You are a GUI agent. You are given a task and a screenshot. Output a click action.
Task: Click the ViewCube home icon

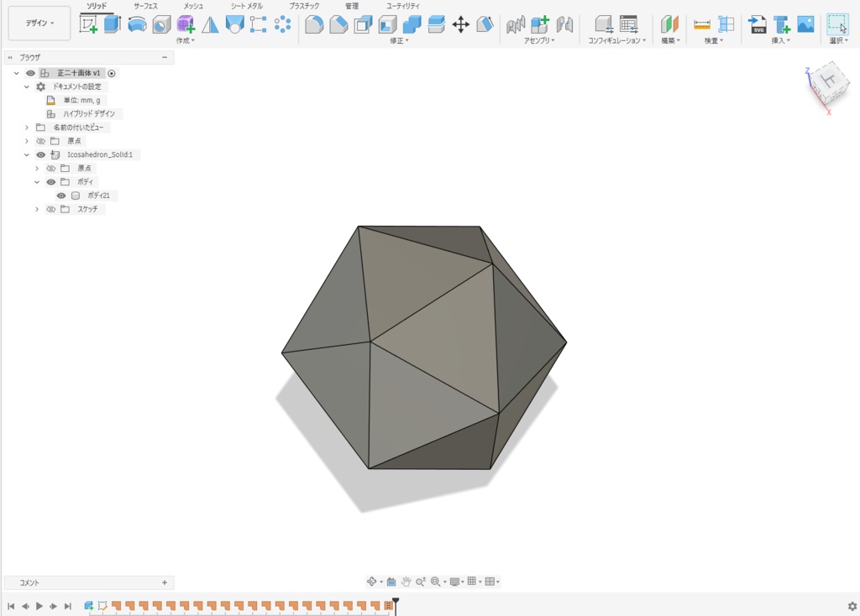click(803, 67)
